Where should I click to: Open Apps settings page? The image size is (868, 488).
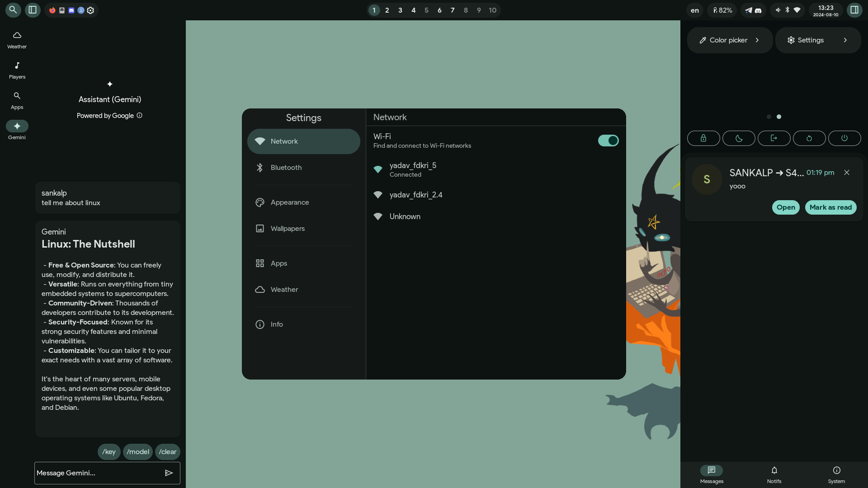point(304,263)
